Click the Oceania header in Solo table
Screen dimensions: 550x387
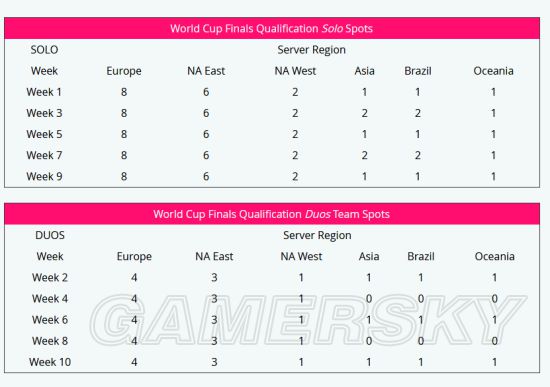[493, 71]
